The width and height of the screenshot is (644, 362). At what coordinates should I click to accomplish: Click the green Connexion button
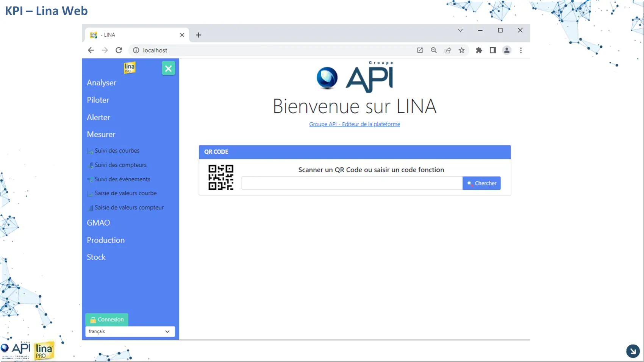107,319
